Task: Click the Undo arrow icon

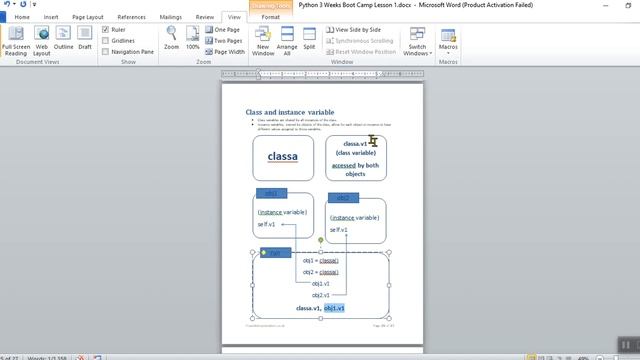Action: 7,4
